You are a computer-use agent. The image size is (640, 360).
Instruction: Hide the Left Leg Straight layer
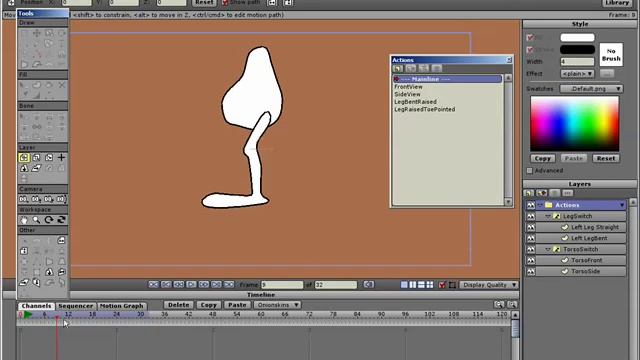(531, 227)
